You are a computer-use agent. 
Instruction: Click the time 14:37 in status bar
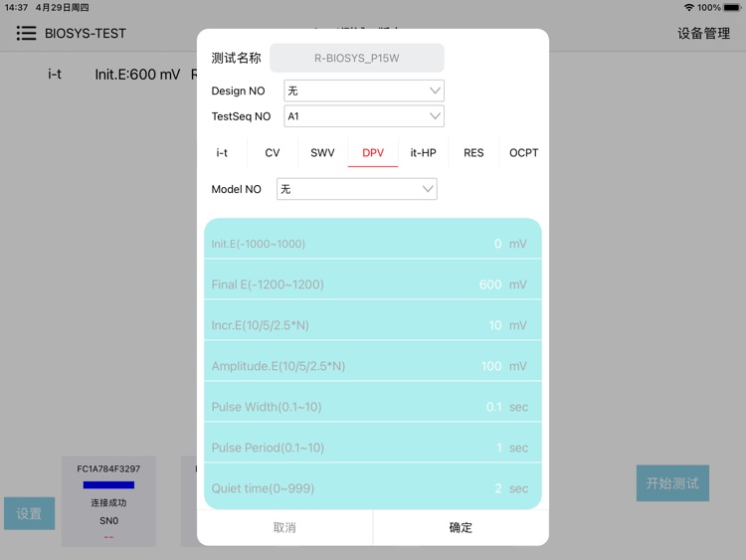16,8
